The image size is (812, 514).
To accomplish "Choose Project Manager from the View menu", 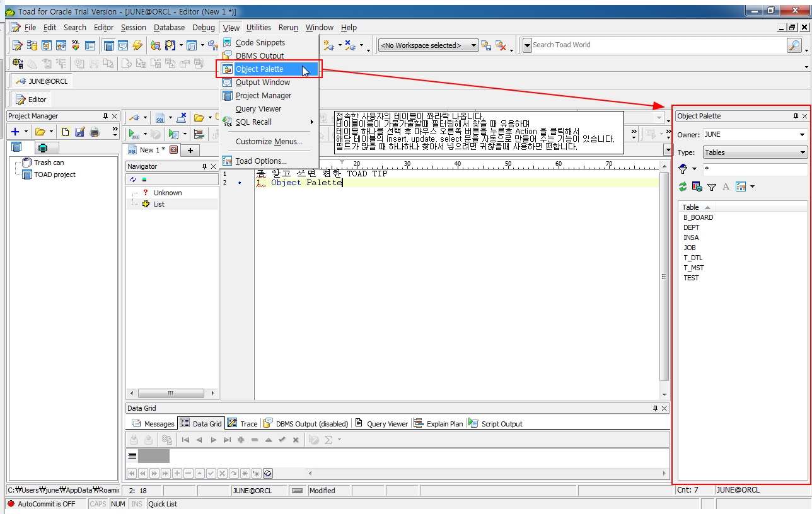I will (x=263, y=96).
